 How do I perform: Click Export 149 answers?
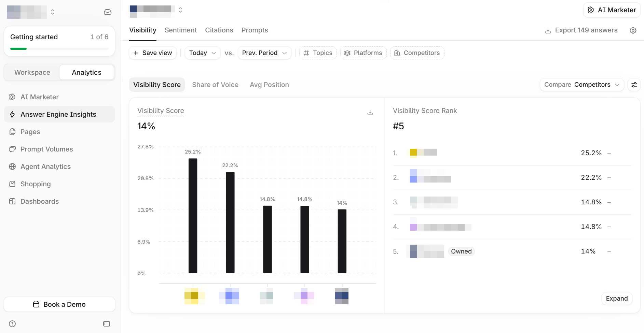coord(581,30)
